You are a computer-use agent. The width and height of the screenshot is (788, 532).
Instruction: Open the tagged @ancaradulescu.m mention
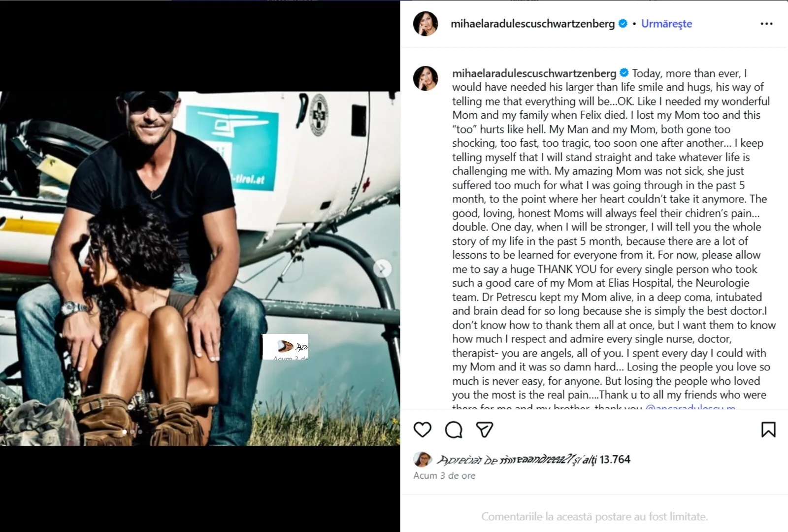click(x=690, y=408)
